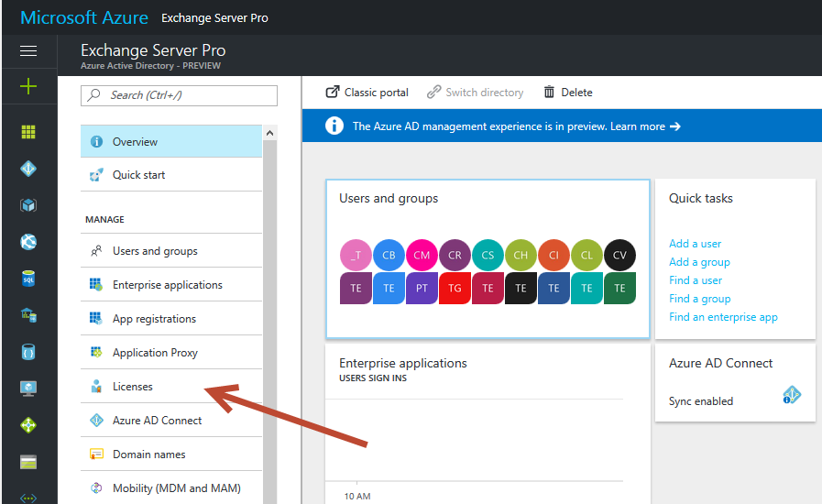Click the TG group tile
The width and height of the screenshot is (822, 504).
[455, 288]
